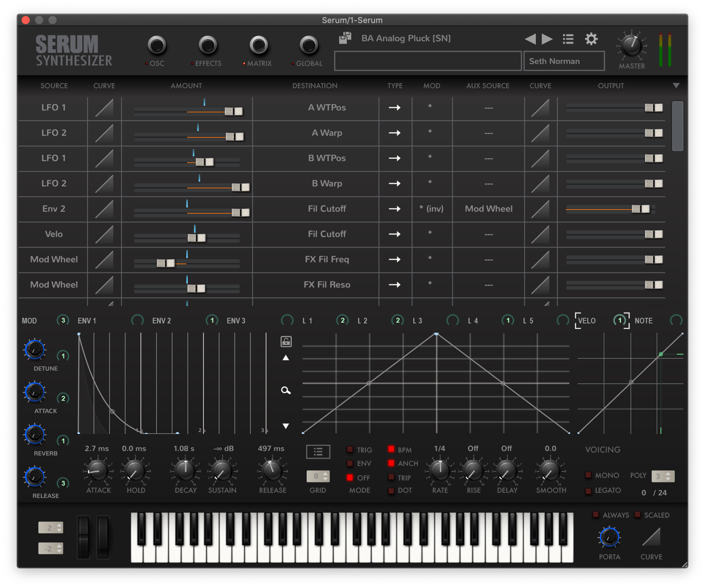This screenshot has width=705, height=588.
Task: Click the LFO 1 row source curve icon
Action: [x=104, y=108]
